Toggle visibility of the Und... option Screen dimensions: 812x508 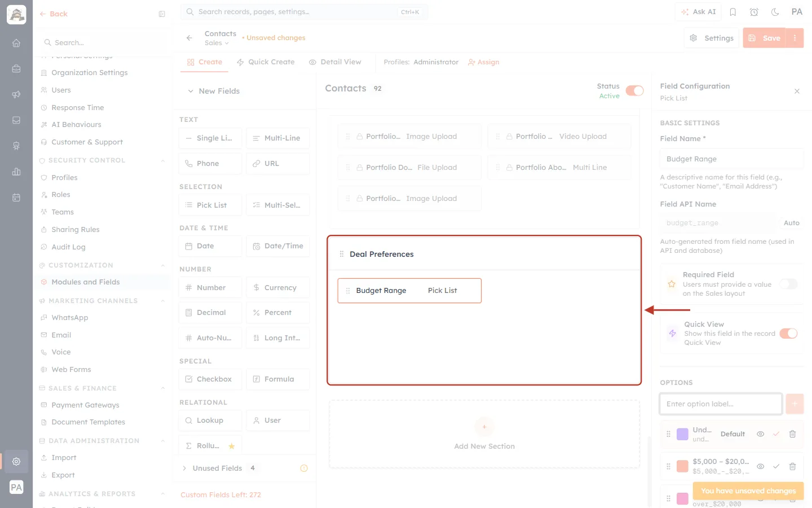click(760, 434)
